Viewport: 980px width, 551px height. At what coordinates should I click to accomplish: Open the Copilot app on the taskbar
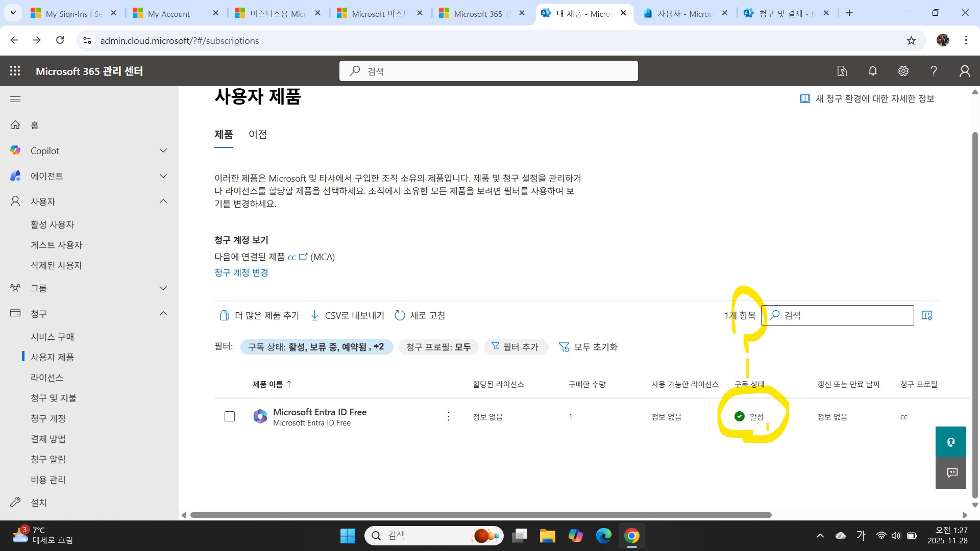[575, 536]
